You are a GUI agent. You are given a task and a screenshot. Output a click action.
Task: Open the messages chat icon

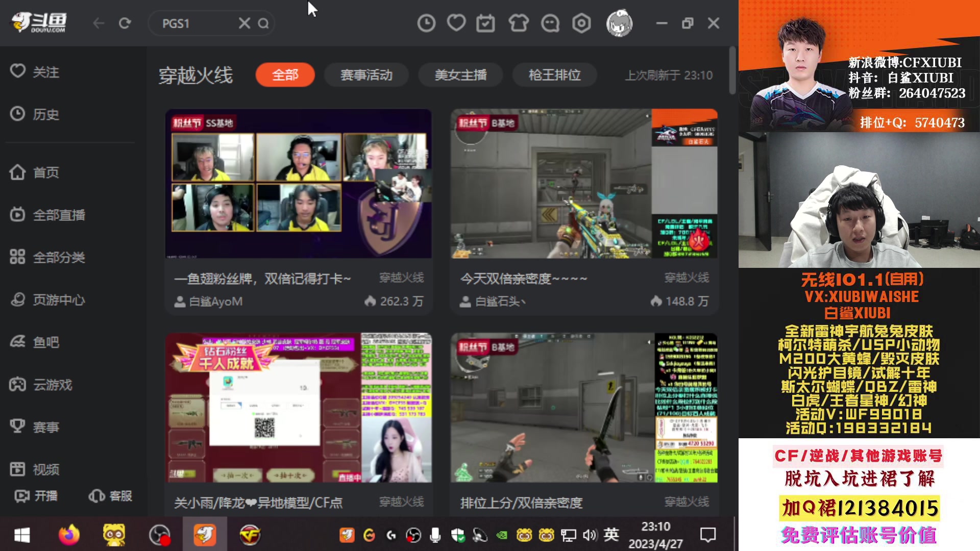click(x=550, y=23)
